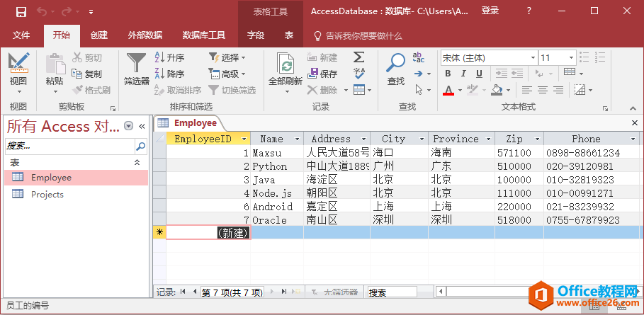Click the replace (ab→ac) icon
The image size is (644, 315).
(419, 57)
